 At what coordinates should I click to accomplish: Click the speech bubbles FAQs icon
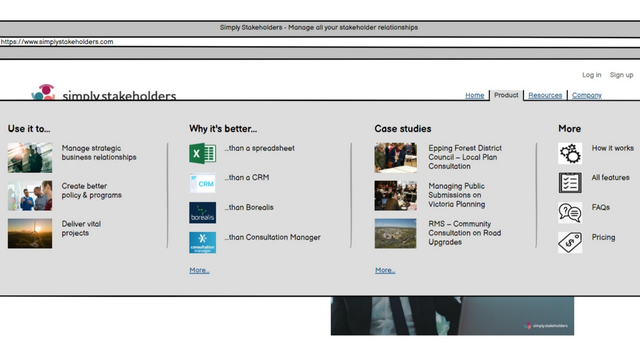tap(570, 213)
